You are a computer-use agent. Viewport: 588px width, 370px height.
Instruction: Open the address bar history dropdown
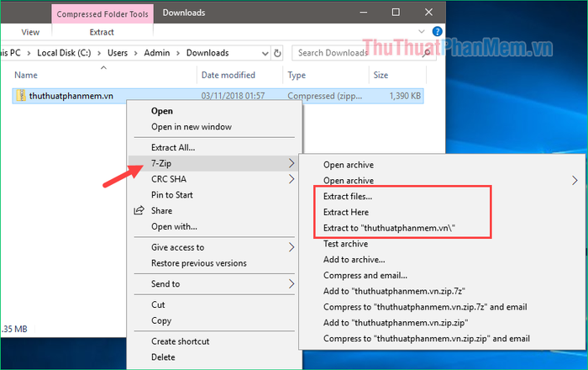(265, 53)
